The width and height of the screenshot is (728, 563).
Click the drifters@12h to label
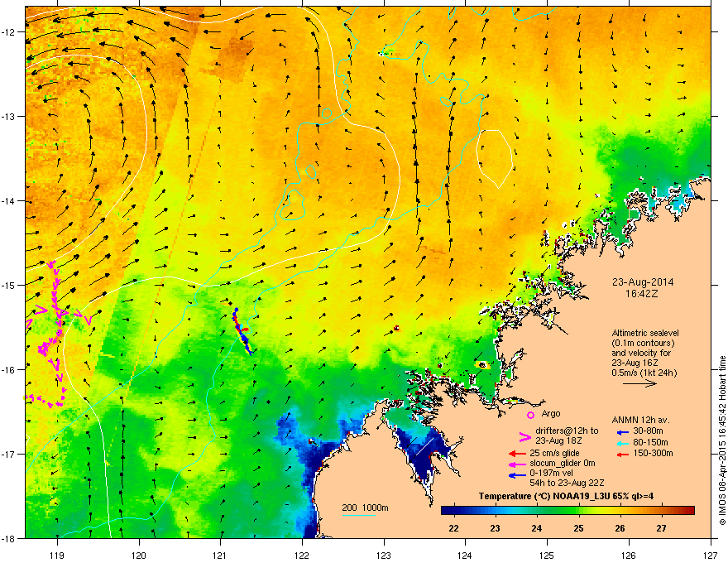point(567,431)
